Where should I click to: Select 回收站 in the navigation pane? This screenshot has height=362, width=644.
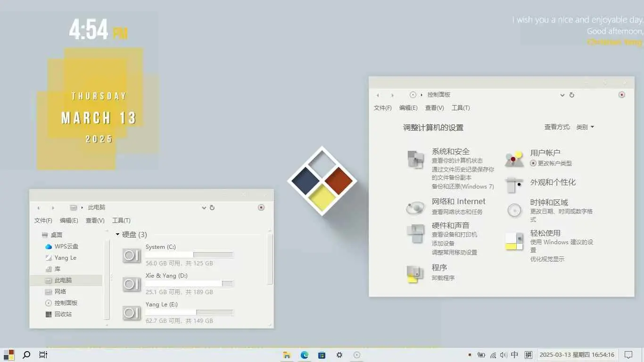tap(63, 314)
